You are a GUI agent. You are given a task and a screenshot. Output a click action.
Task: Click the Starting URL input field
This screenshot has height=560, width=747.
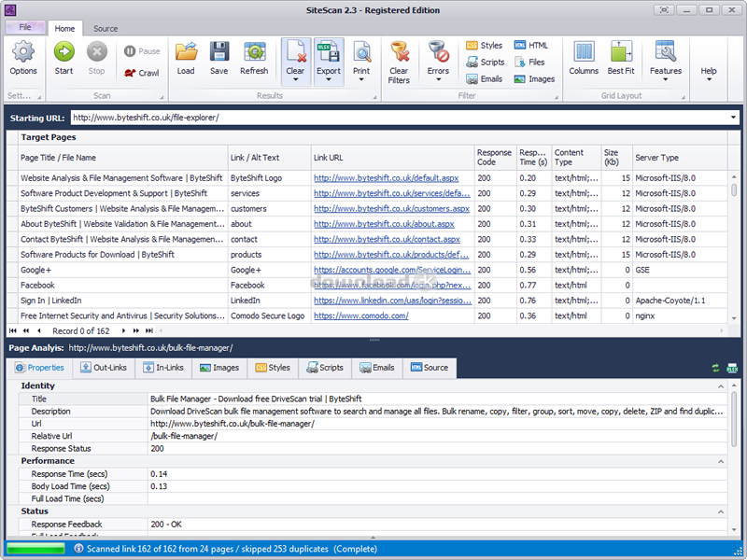click(x=400, y=118)
